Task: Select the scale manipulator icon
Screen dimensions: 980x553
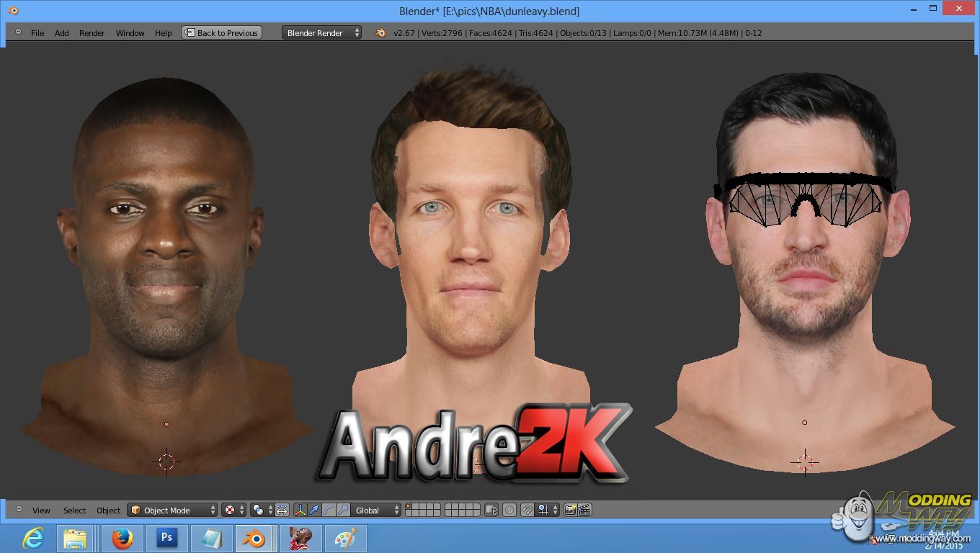Action: click(x=343, y=510)
